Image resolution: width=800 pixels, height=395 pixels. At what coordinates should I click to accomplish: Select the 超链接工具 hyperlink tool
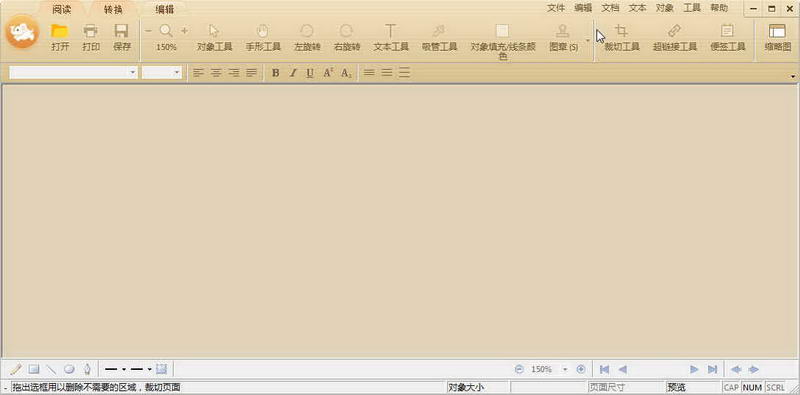(x=674, y=38)
